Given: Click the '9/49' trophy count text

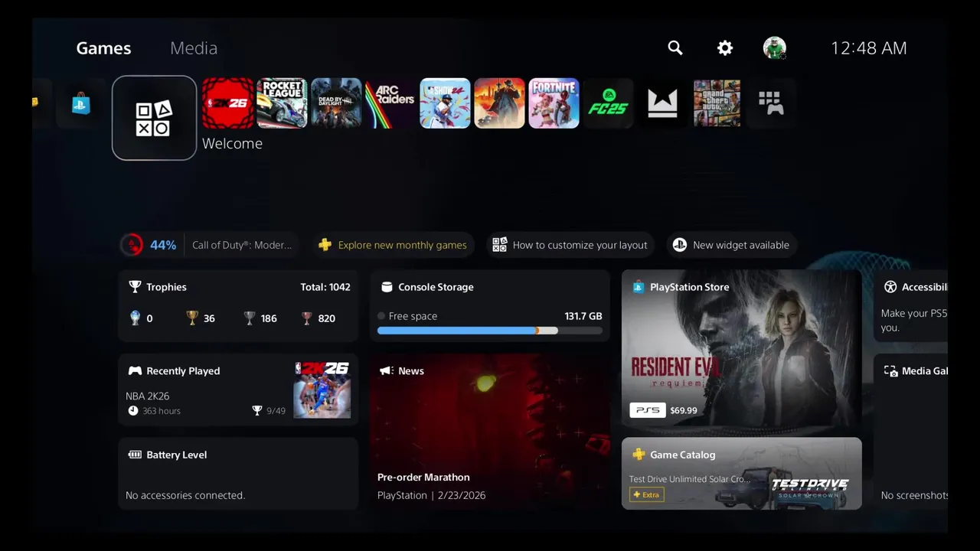Looking at the screenshot, I should (x=276, y=411).
